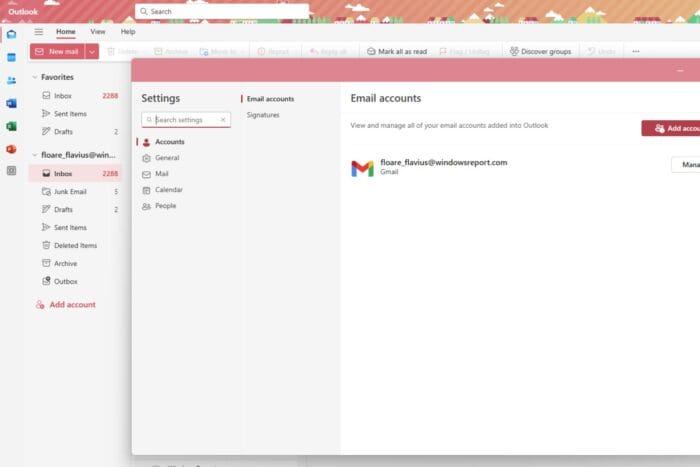Click Discover groups in toolbar
The width and height of the screenshot is (700, 467).
coord(540,52)
